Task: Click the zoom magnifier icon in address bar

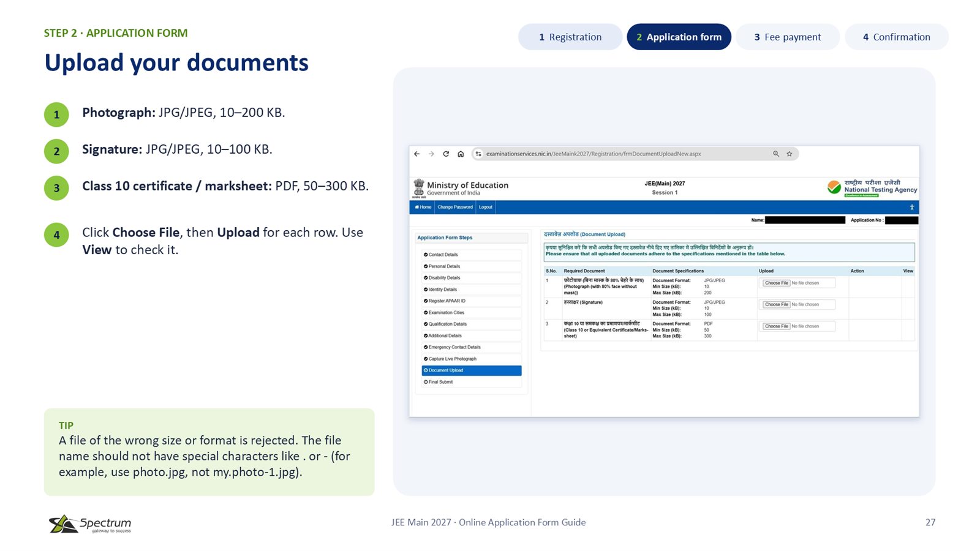Action: click(x=776, y=154)
